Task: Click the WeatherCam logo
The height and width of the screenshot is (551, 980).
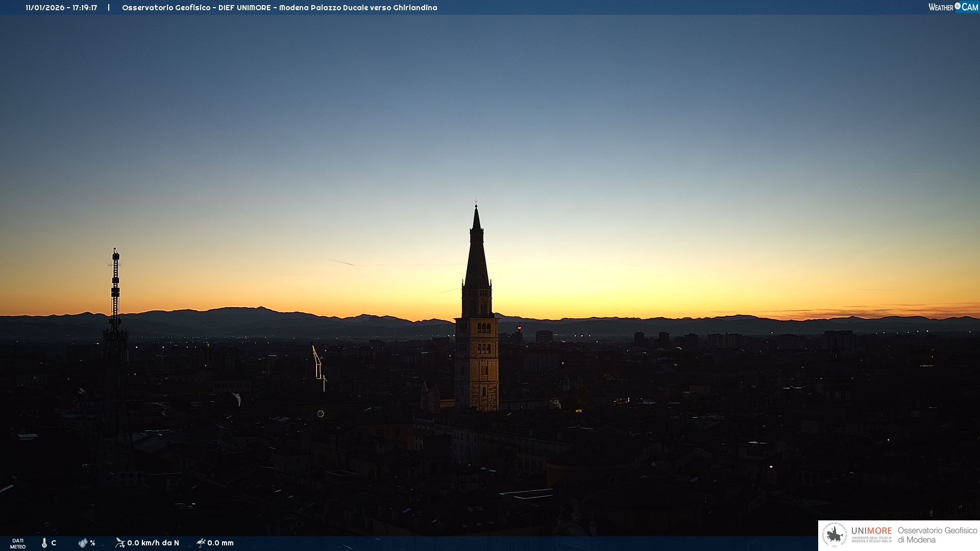Action: tap(953, 7)
